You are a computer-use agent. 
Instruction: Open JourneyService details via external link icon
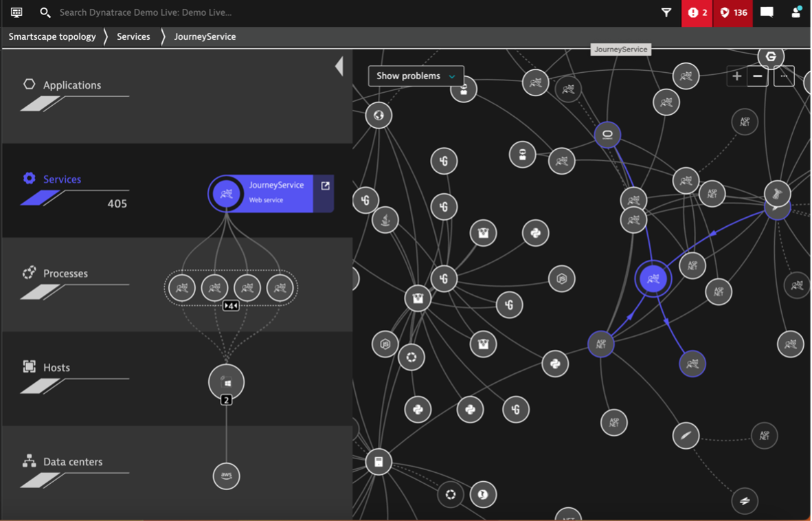click(x=325, y=186)
